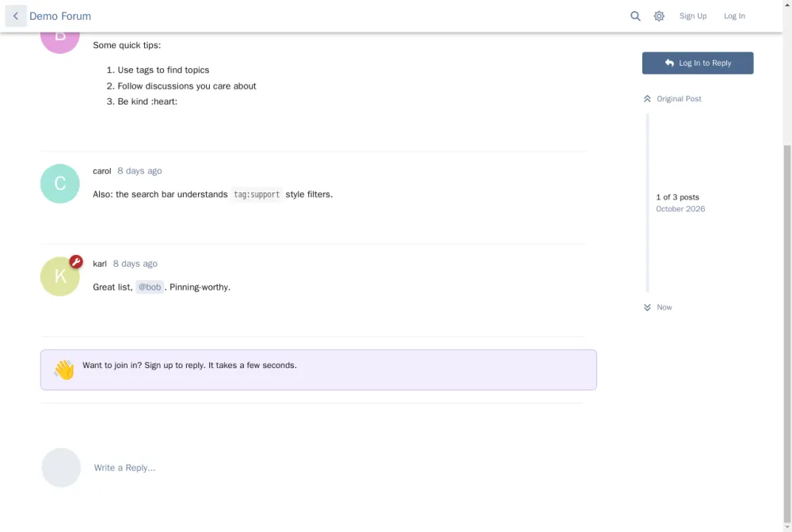The image size is (792, 532).
Task: Click karl's '8 days ago' timestamp
Action: 135,264
